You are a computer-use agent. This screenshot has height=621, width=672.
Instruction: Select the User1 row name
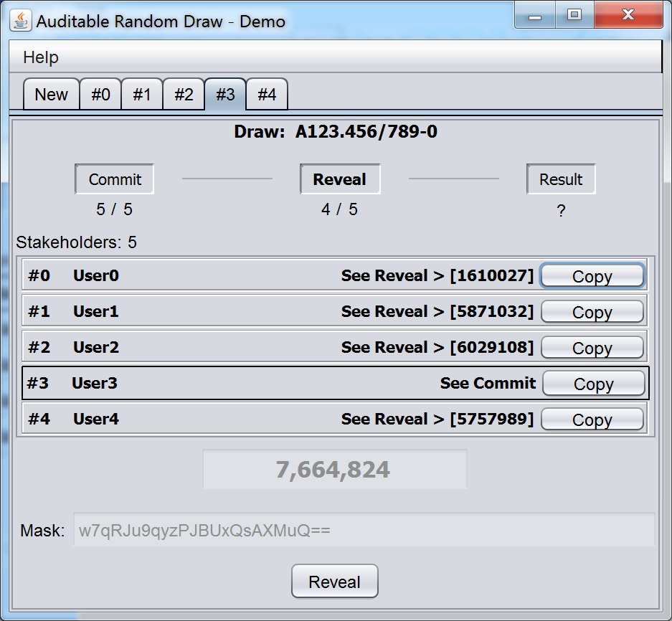(x=96, y=311)
